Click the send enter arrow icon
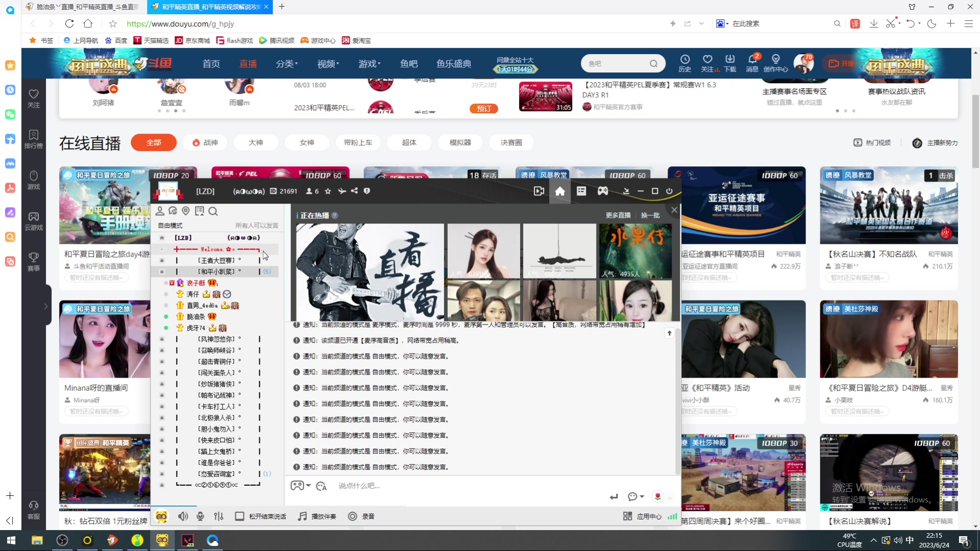 pos(614,496)
